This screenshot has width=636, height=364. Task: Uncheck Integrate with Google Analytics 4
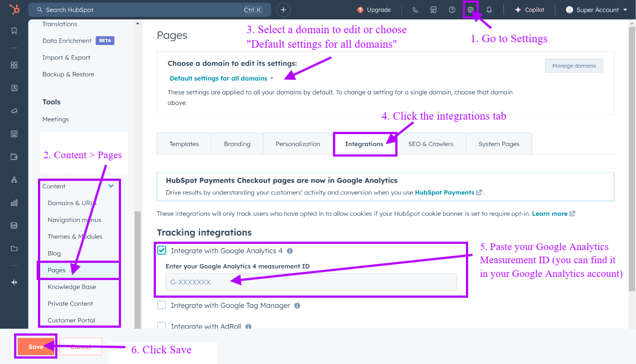[x=162, y=251]
